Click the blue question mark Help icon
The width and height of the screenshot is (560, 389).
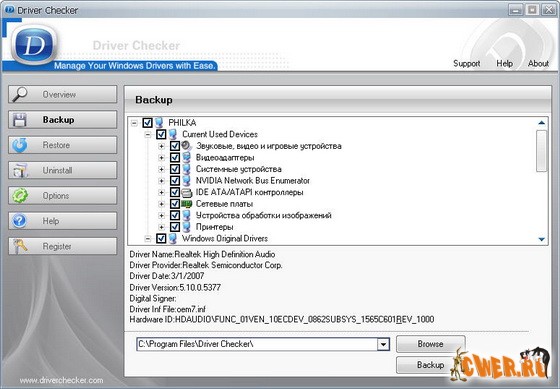(x=19, y=221)
